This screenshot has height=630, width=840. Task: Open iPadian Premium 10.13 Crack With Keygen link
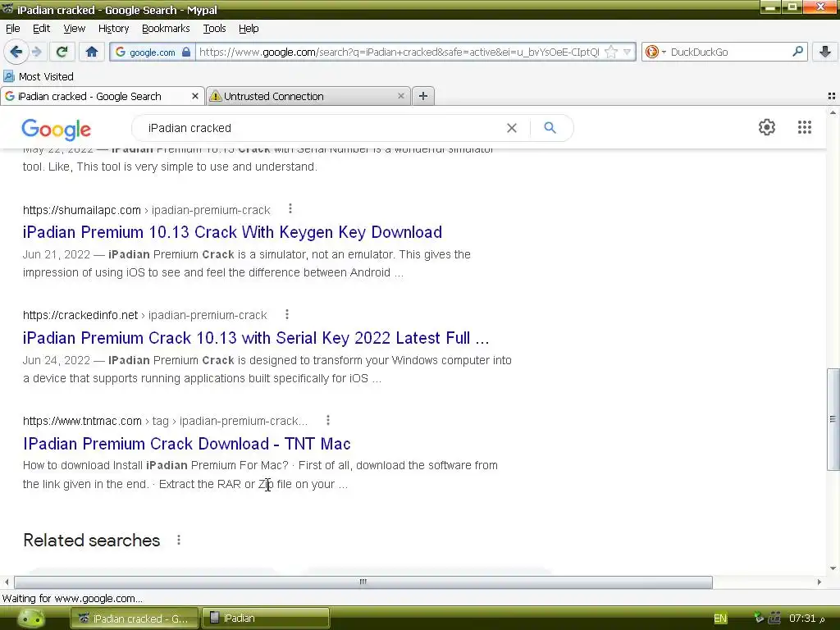click(232, 232)
